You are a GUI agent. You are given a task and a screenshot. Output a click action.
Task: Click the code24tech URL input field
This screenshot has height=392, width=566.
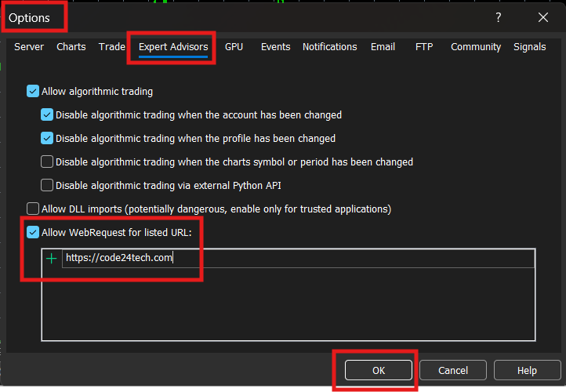point(298,258)
